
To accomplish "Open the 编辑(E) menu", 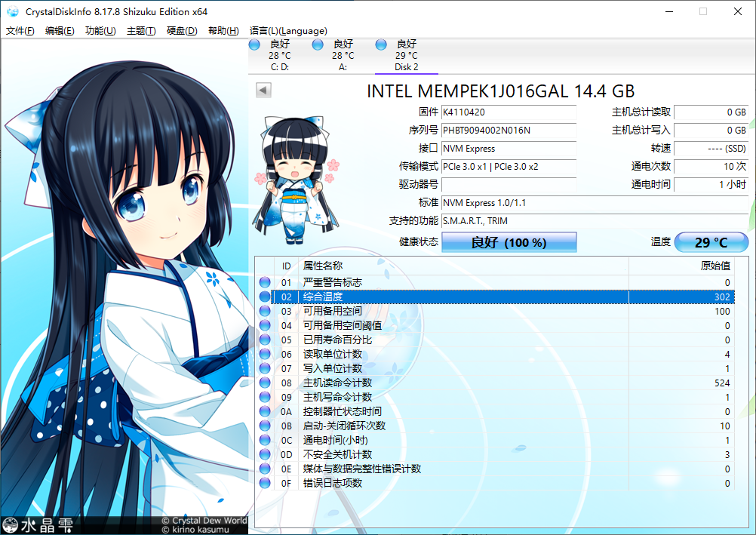I will (x=60, y=31).
